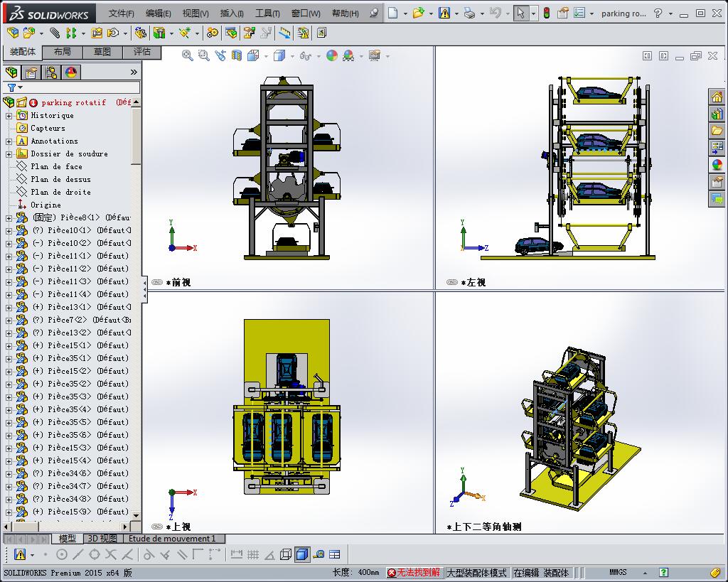
Task: Click the Open file folder icon
Action: click(x=418, y=13)
